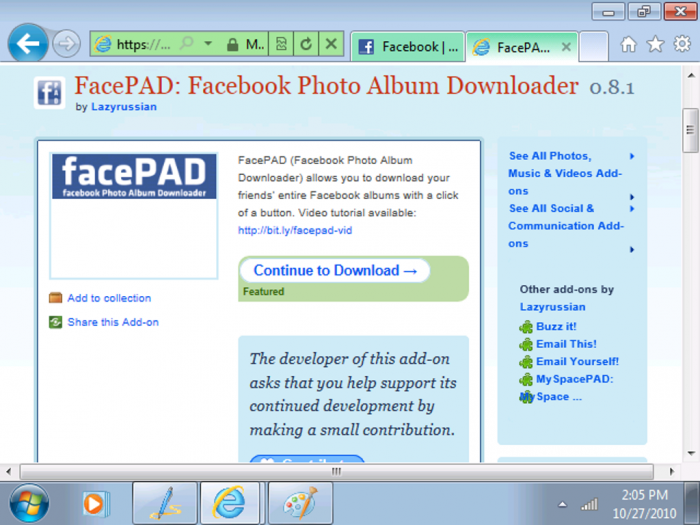Image resolution: width=700 pixels, height=525 pixels.
Task: Open the Buzz it! add-on link
Action: pos(556,326)
